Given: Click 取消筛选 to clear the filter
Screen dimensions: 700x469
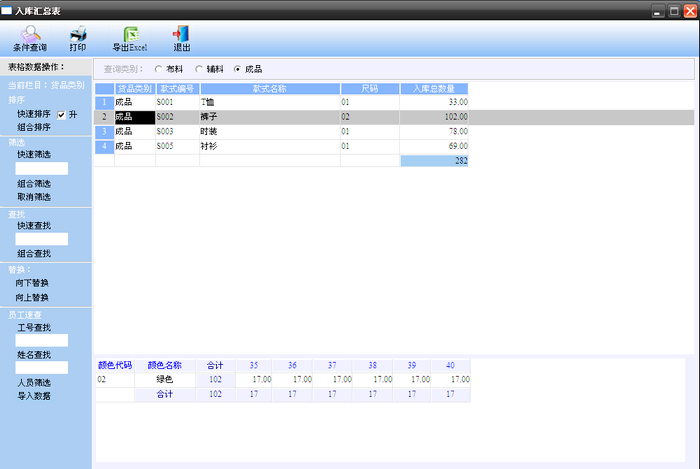Looking at the screenshot, I should tap(34, 197).
